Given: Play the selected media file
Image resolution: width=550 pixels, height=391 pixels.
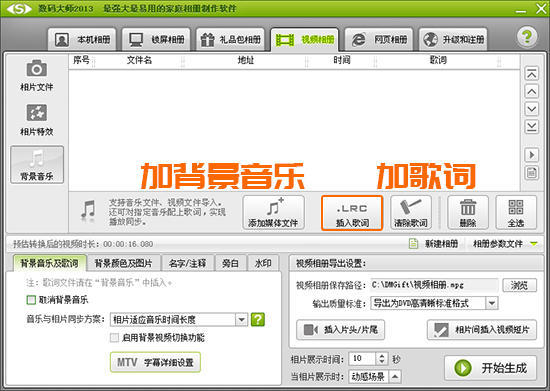Looking at the screenshot, I should 531,155.
